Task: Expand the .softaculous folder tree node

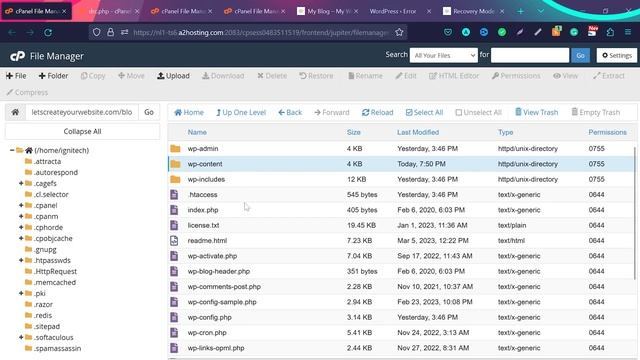Action: (x=21, y=338)
